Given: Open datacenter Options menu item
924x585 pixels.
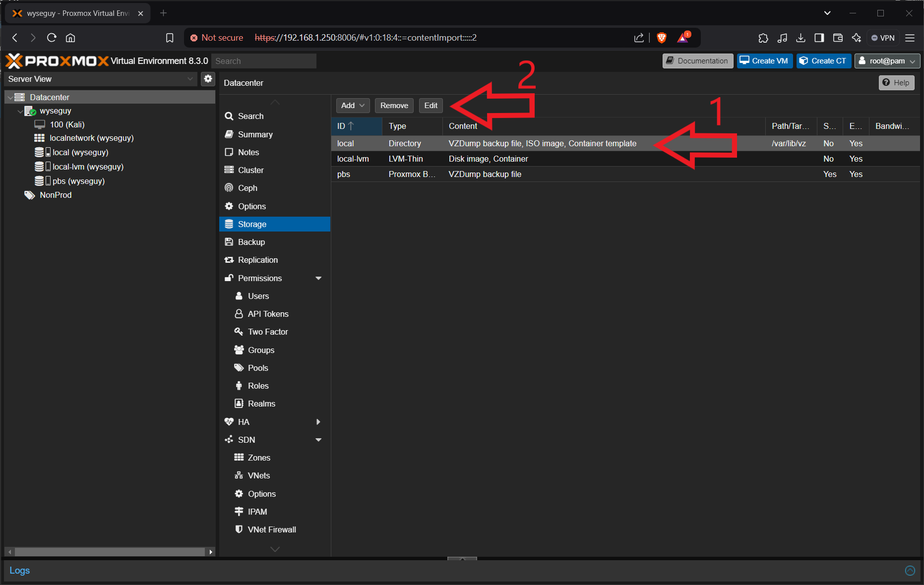Looking at the screenshot, I should click(275, 206).
